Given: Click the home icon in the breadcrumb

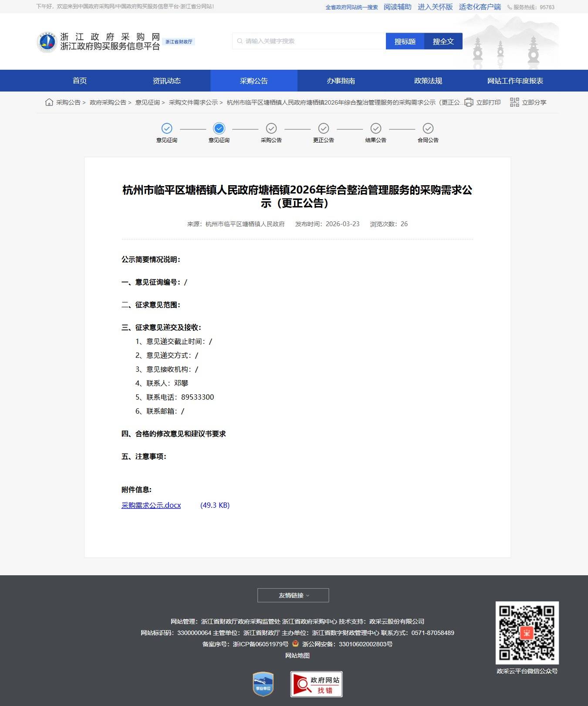Looking at the screenshot, I should click(49, 102).
